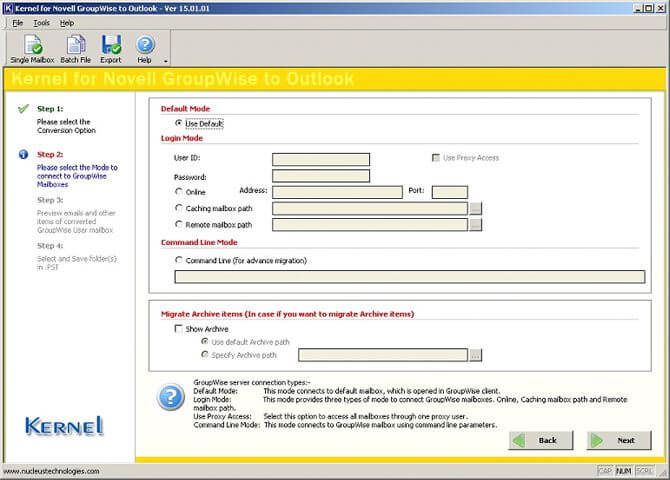The image size is (670, 480).
Task: Proceed with the Next button
Action: coord(619,440)
